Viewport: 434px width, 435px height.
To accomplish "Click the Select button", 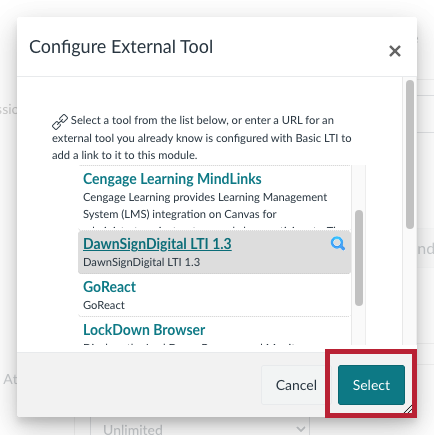I will tap(371, 385).
